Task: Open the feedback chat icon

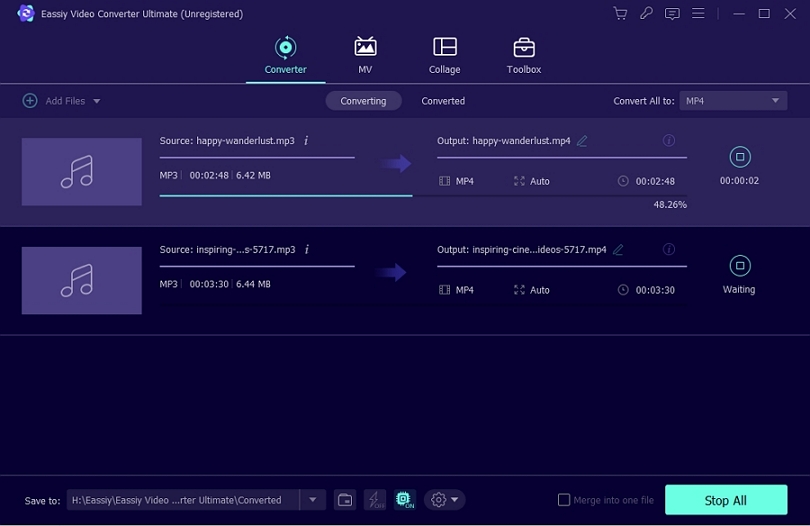Action: pyautogui.click(x=672, y=13)
